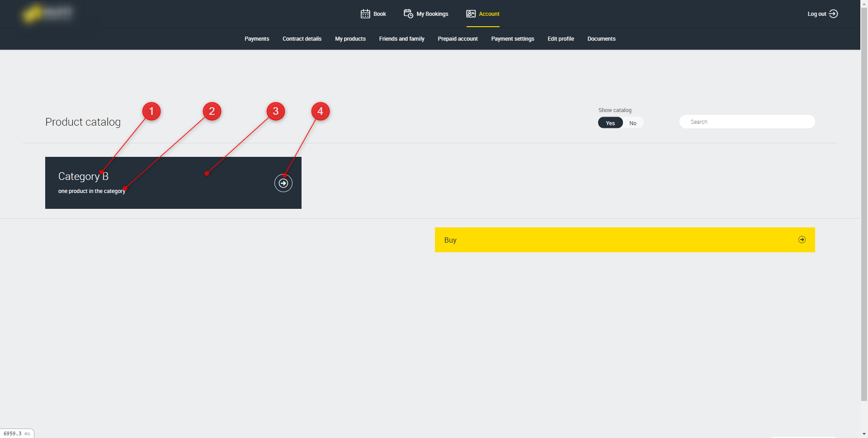Click the blurred company logo
The width and height of the screenshot is (868, 438).
(x=47, y=14)
